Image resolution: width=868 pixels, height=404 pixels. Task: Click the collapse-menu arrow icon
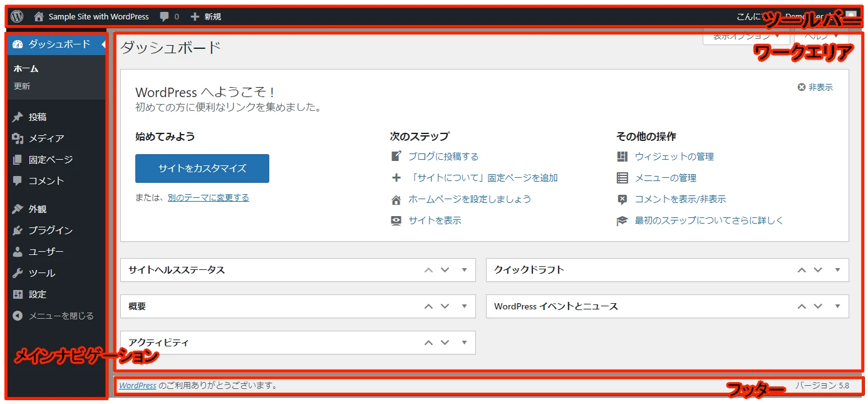coord(18,316)
